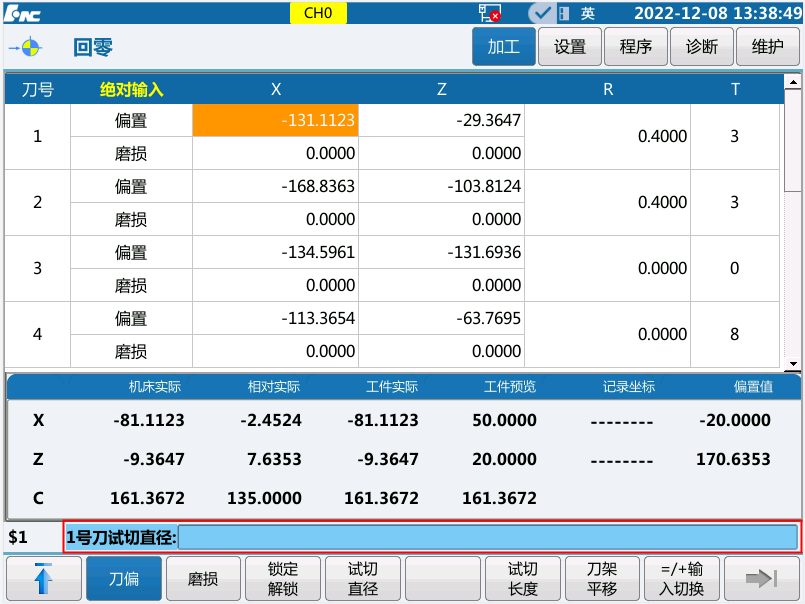Click tool number 4 row label
805x604 pixels.
click(x=37, y=334)
